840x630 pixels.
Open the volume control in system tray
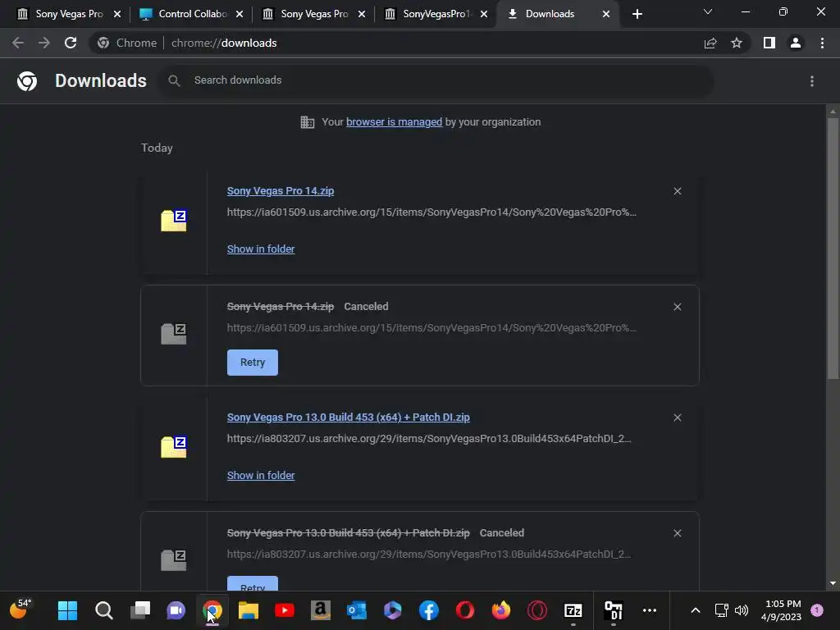pyautogui.click(x=742, y=610)
